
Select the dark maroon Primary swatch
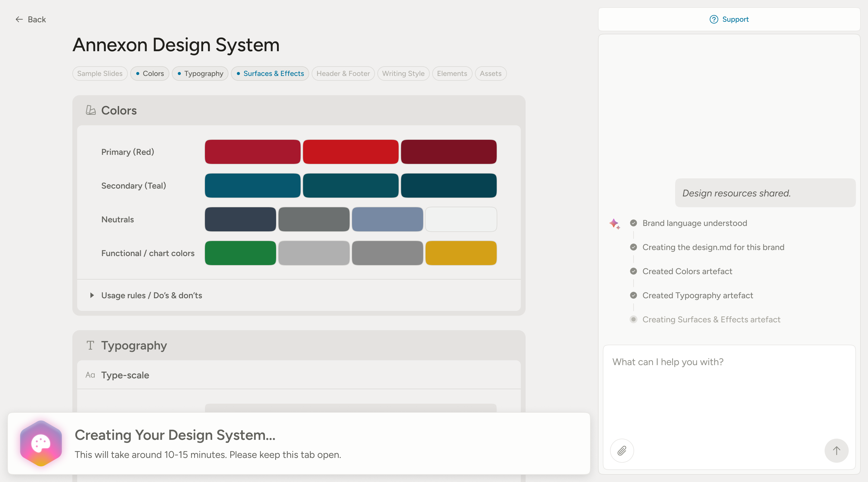click(448, 152)
